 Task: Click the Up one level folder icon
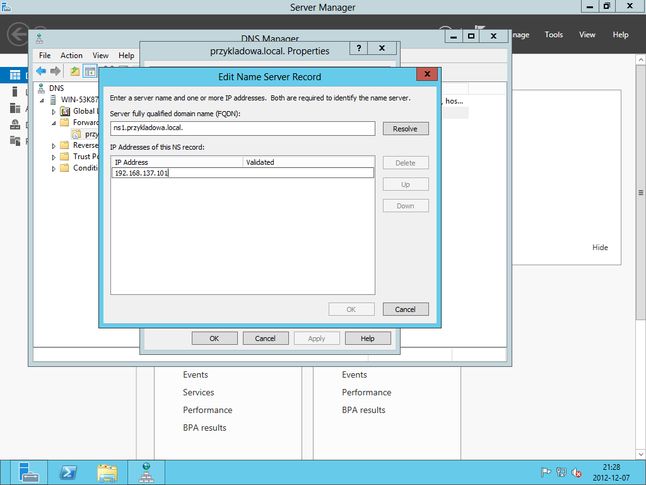click(x=75, y=71)
